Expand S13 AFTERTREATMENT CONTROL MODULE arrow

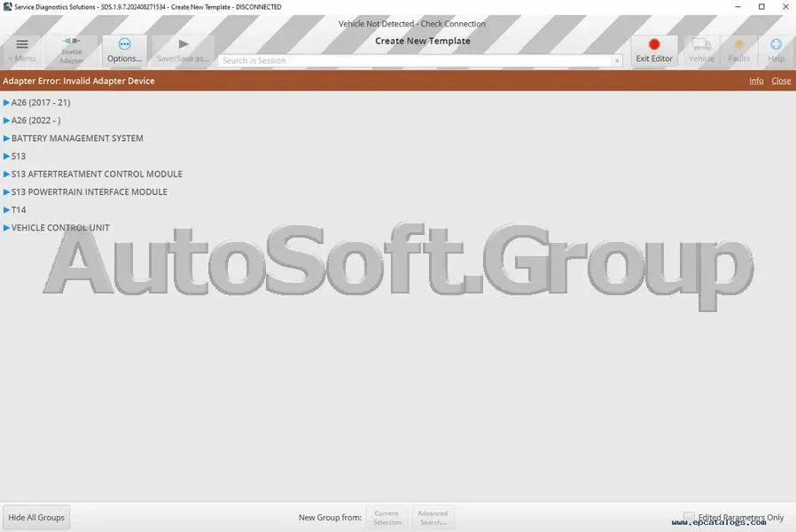[x=6, y=174]
